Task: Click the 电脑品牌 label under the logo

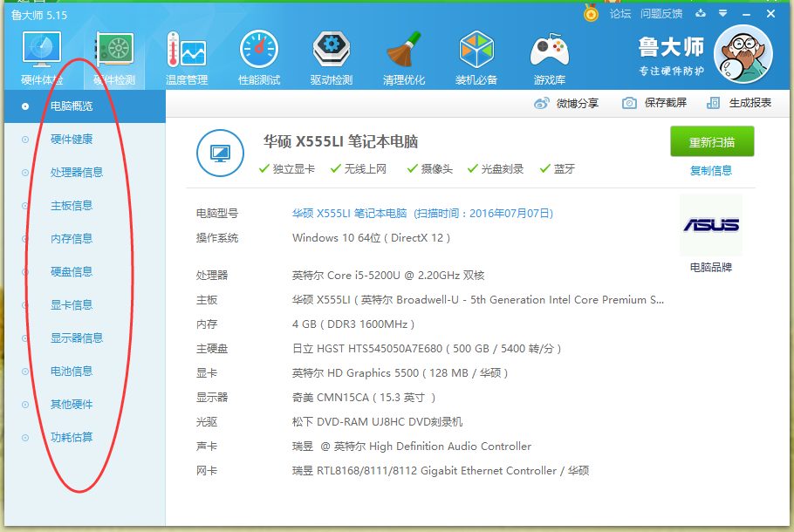Action: [x=711, y=267]
